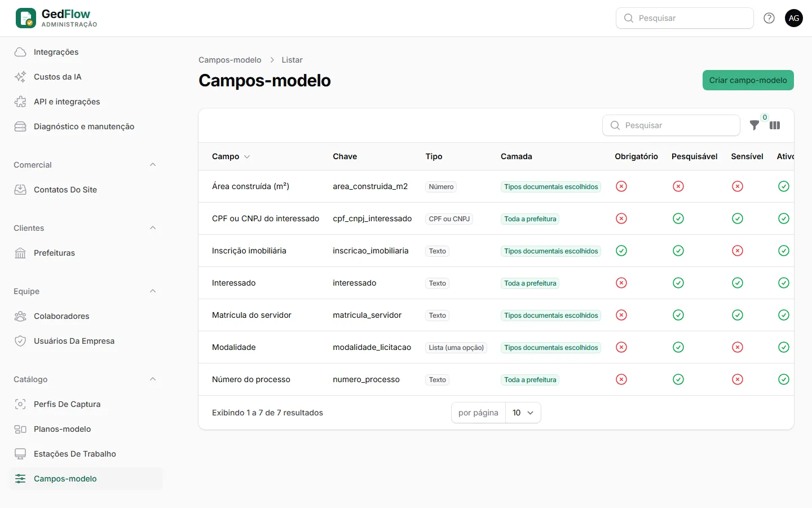Click the API e integrações puzzle icon
Viewport: 812px width, 508px height.
pyautogui.click(x=20, y=102)
